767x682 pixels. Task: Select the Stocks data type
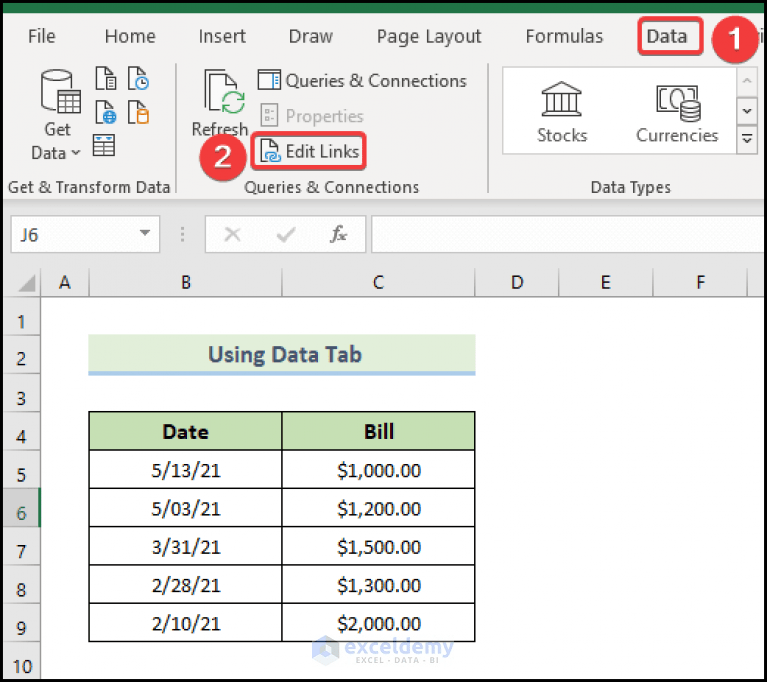(562, 112)
